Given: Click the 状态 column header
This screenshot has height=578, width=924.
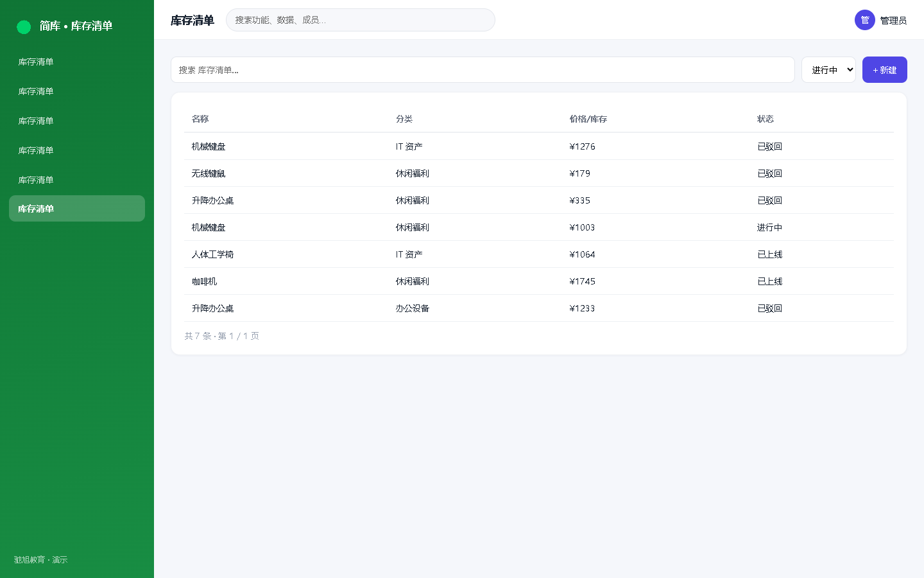Looking at the screenshot, I should [766, 119].
